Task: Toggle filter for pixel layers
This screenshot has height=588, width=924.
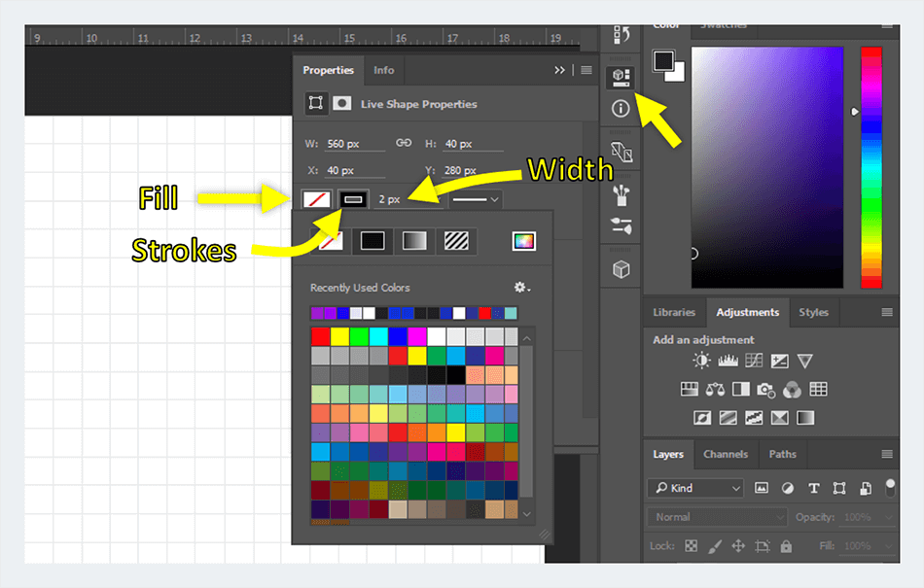Action: pyautogui.click(x=762, y=487)
